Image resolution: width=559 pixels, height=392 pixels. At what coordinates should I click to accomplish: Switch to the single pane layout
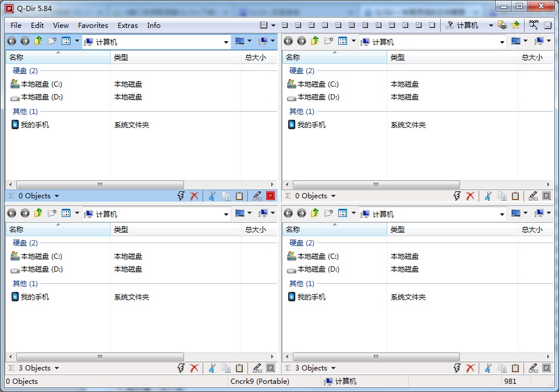tap(432, 25)
